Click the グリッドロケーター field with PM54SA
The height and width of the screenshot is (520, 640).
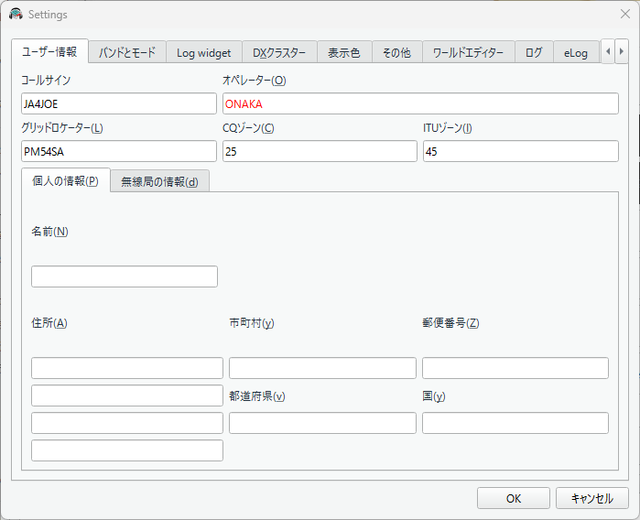coord(119,151)
